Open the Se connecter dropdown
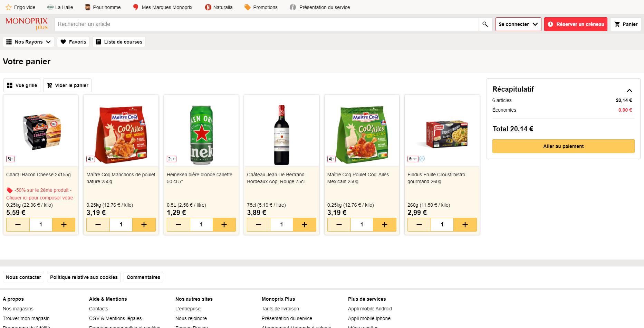Viewport: 644px width, 328px height. click(x=518, y=24)
